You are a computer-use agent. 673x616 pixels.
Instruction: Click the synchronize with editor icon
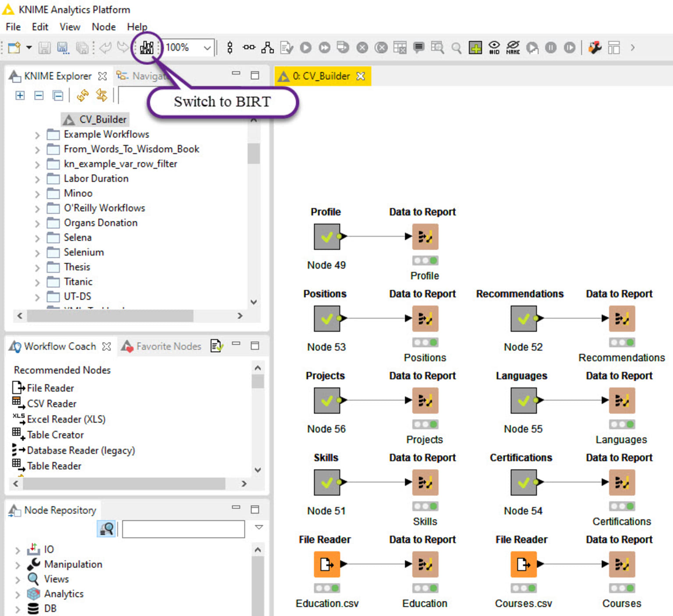click(102, 95)
